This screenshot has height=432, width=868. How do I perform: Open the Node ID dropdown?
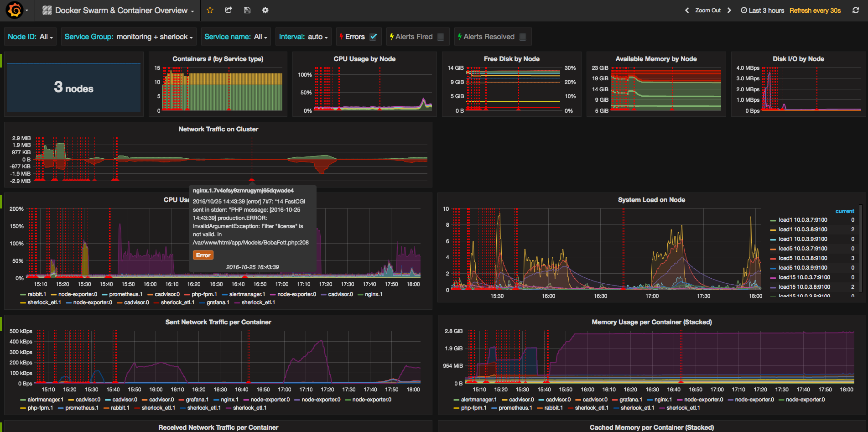click(46, 37)
